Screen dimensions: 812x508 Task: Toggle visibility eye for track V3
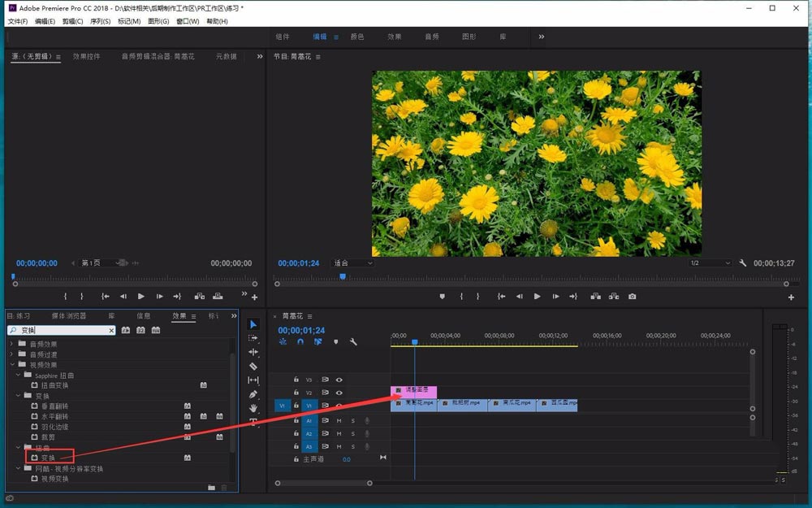[339, 380]
